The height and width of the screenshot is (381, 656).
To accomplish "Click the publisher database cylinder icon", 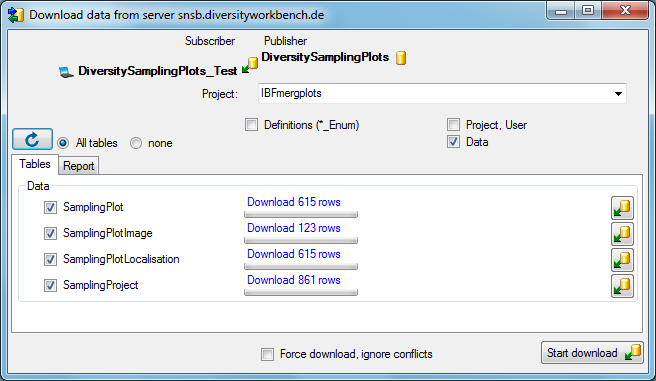I will click(x=401, y=58).
